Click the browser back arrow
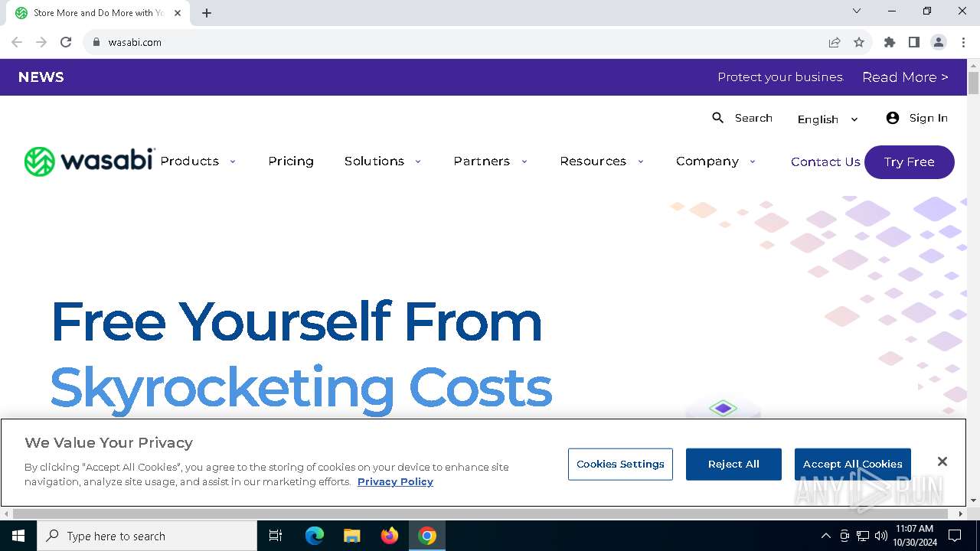 tap(17, 42)
